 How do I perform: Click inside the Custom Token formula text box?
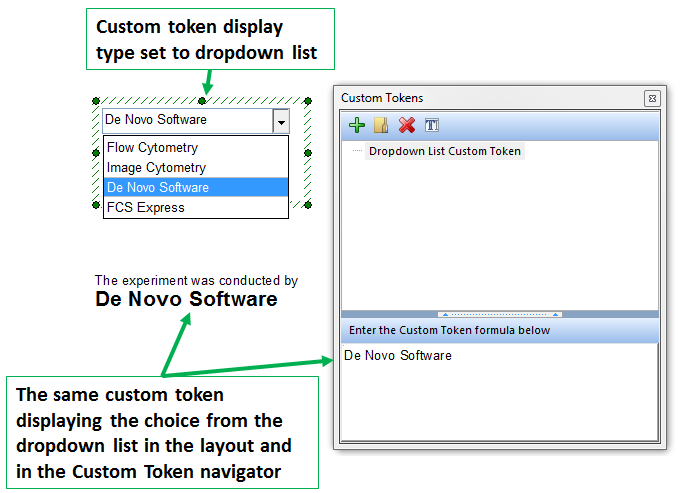(499, 390)
